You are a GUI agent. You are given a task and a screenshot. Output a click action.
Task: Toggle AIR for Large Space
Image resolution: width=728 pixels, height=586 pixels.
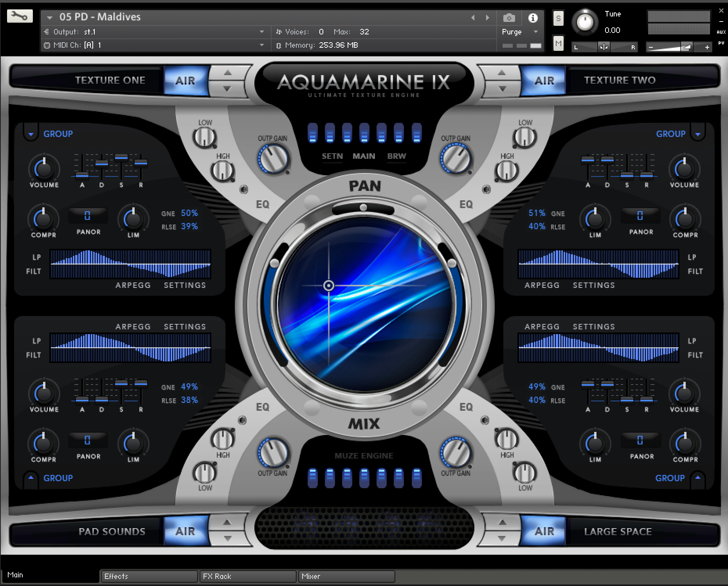point(544,531)
